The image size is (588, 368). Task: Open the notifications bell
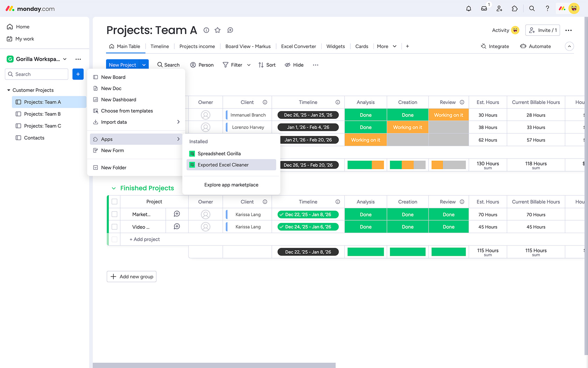[x=469, y=9]
